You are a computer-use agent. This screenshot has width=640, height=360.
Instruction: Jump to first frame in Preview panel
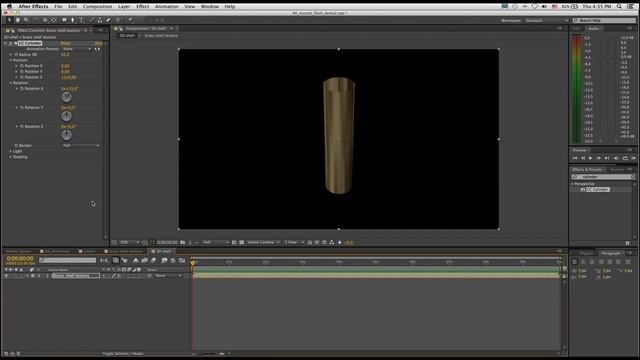(x=575, y=158)
